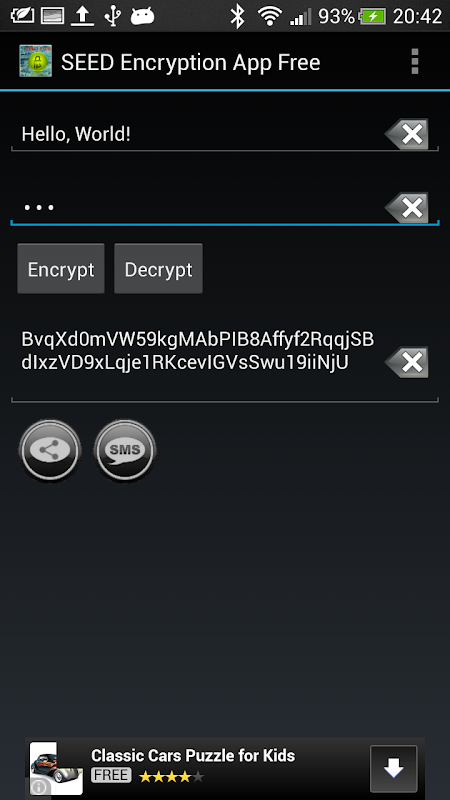Clear the Hello, World! text field
The width and height of the screenshot is (450, 800).
[407, 134]
